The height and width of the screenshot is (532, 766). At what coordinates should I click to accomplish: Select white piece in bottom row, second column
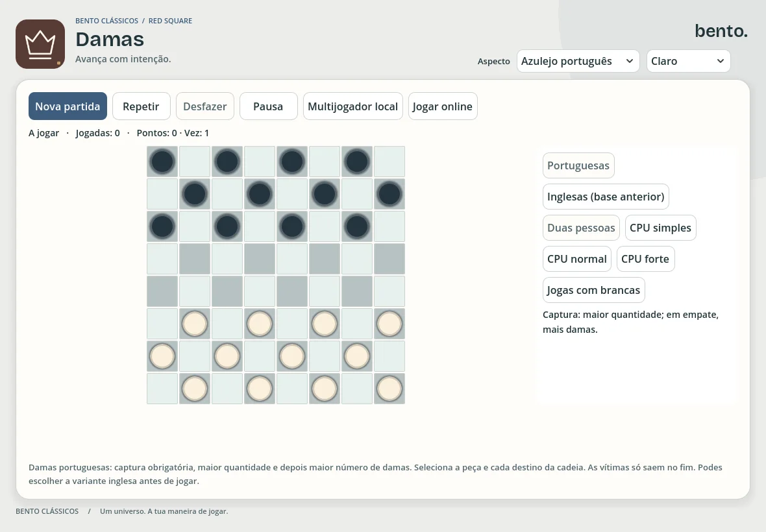tap(195, 389)
